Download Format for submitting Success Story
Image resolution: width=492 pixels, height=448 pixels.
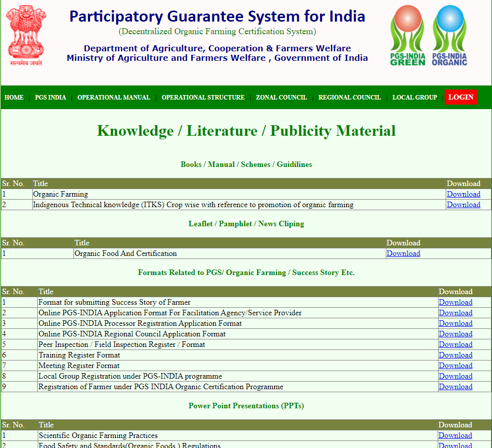tap(455, 302)
